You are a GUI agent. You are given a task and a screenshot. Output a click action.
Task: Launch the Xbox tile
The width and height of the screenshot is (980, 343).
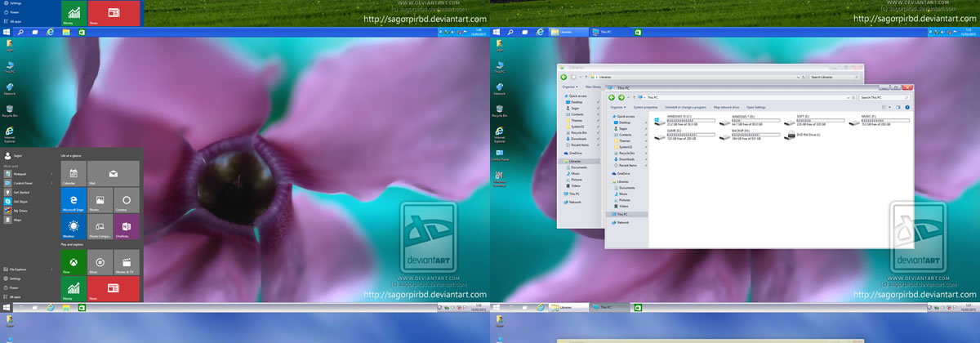point(73,262)
